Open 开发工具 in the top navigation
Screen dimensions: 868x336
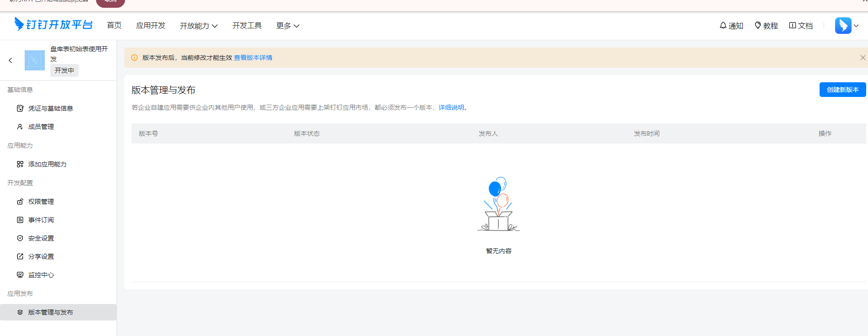[x=247, y=26]
